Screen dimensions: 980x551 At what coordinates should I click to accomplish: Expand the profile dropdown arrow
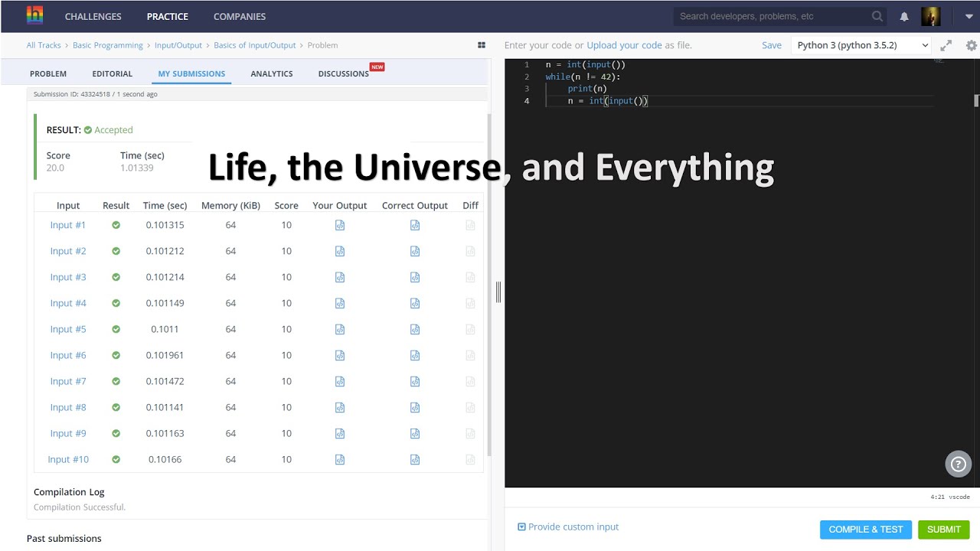point(969,16)
